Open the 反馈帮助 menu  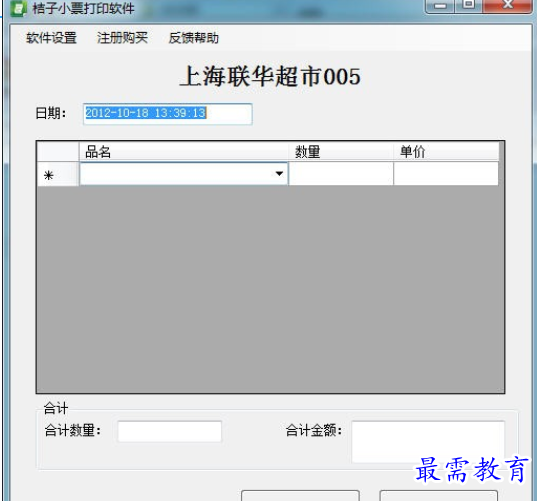pos(193,38)
